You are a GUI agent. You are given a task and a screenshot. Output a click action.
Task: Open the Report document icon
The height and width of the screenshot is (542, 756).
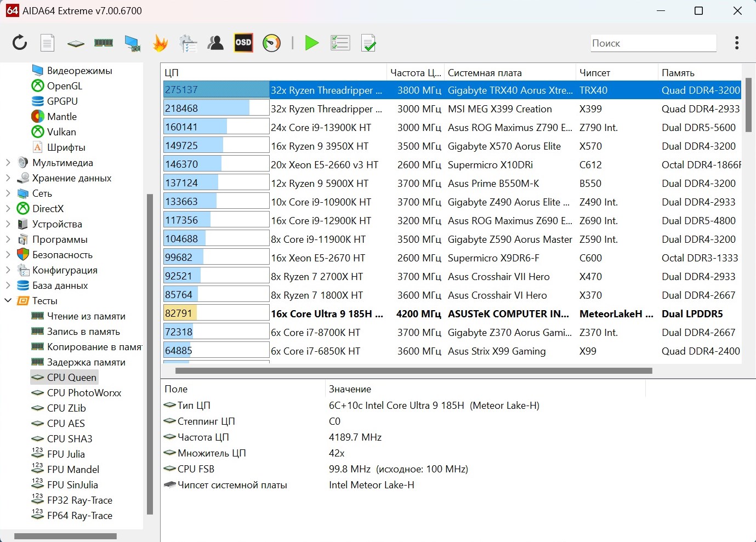48,43
